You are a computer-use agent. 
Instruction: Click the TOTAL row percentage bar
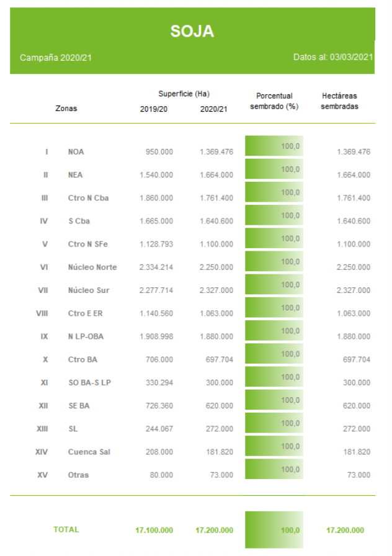coord(274,529)
